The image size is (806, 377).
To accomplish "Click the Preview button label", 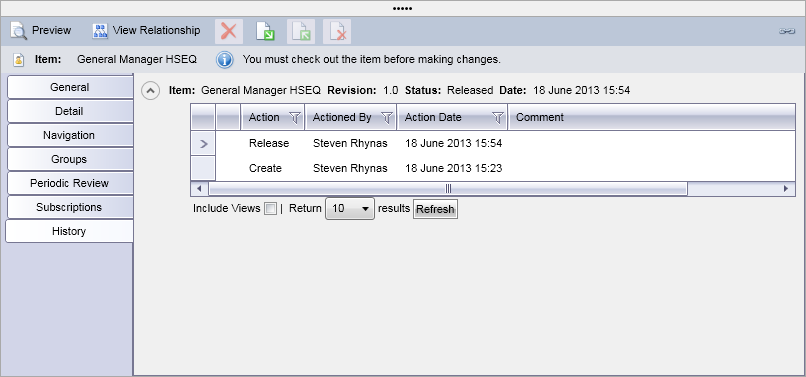I will 51,30.
